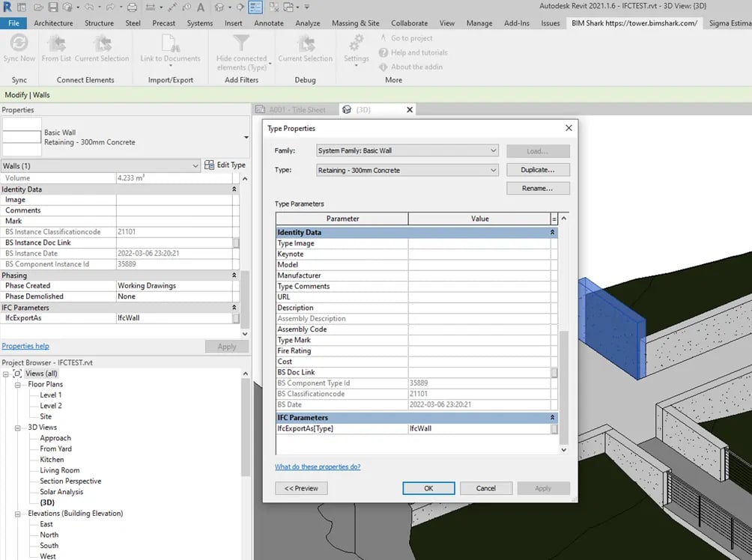Click the Save icon in quick access toolbar
The width and height of the screenshot is (752, 560).
click(53, 7)
